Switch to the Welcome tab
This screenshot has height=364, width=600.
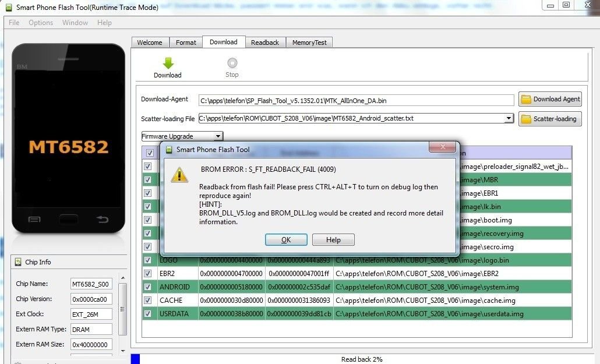pyautogui.click(x=150, y=43)
